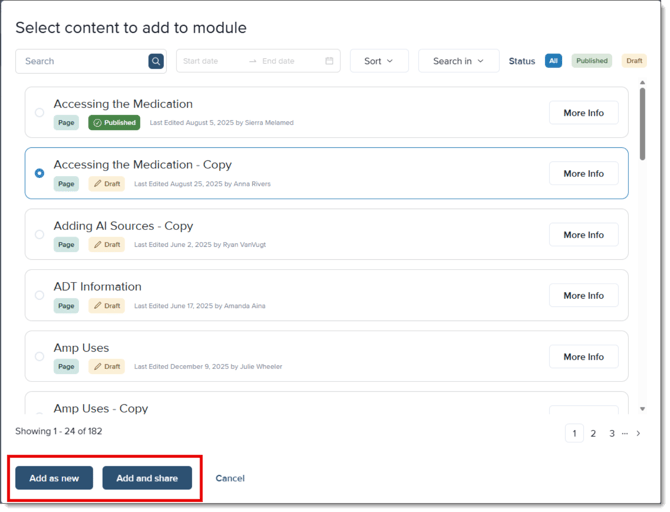
Task: Select Adding AI Sources - Copy radio button
Action: pyautogui.click(x=39, y=234)
